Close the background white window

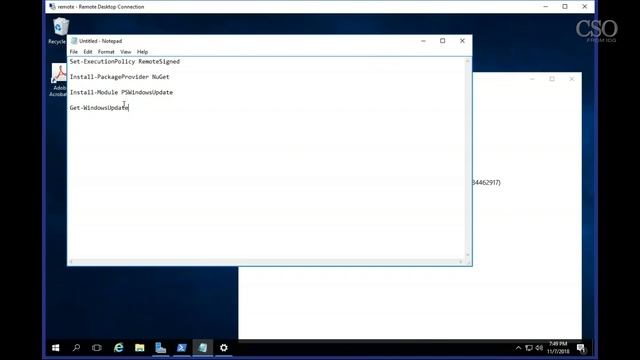(x=572, y=79)
